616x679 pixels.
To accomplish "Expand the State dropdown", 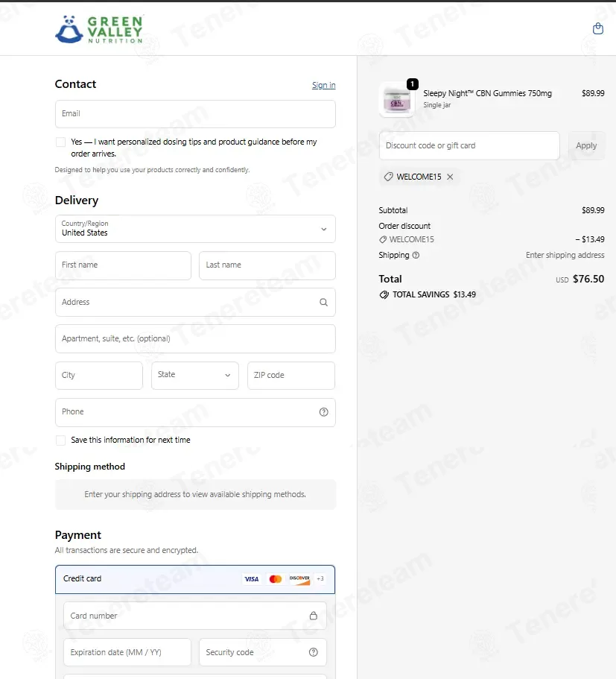I will pyautogui.click(x=195, y=376).
